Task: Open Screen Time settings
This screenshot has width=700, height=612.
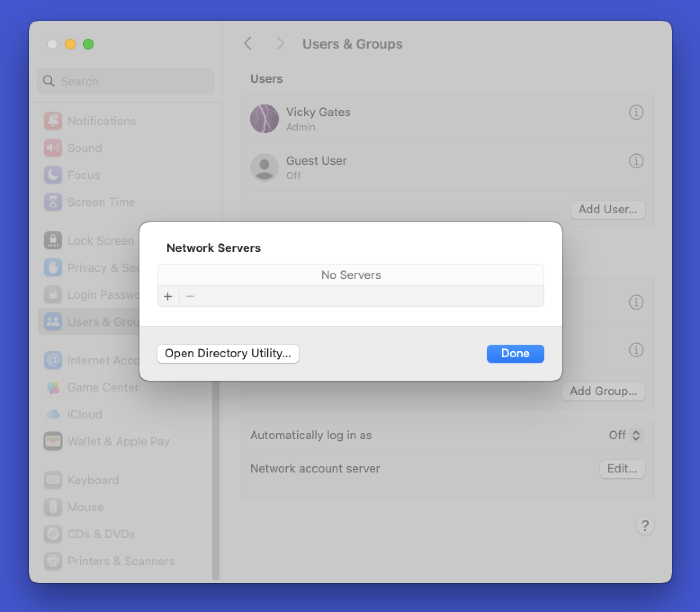Action: coord(101,202)
